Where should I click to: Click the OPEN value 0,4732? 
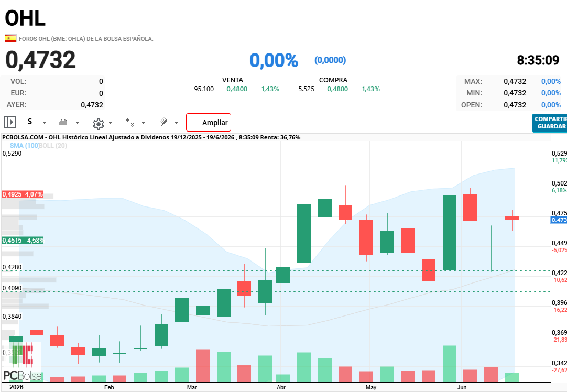pos(515,105)
